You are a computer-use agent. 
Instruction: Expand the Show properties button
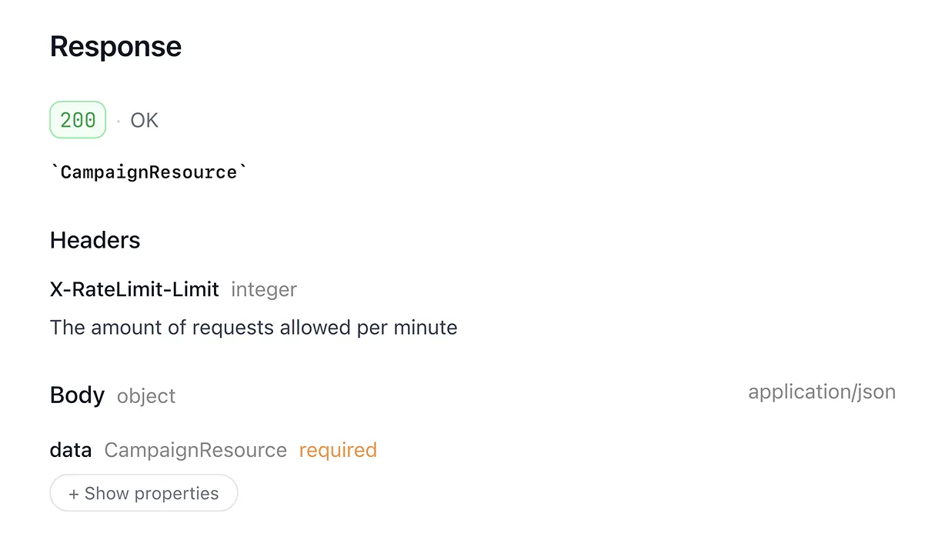tap(144, 493)
